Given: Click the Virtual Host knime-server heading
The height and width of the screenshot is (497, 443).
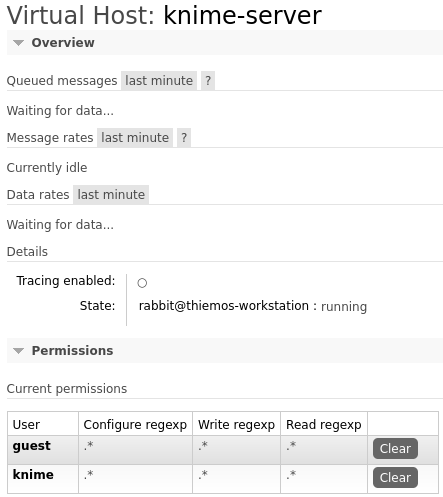Looking at the screenshot, I should pos(164,15).
